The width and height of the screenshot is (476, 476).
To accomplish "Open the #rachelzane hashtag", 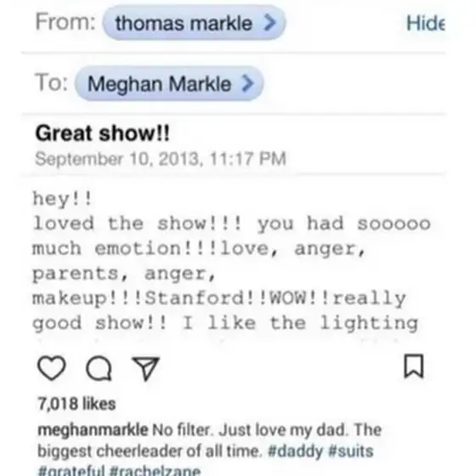I will click(x=155, y=471).
